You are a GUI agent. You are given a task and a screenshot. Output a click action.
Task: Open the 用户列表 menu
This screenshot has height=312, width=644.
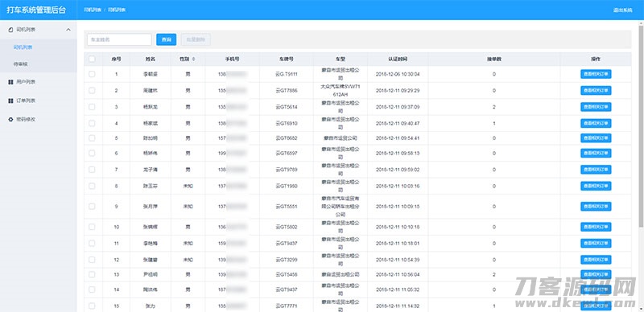click(26, 82)
